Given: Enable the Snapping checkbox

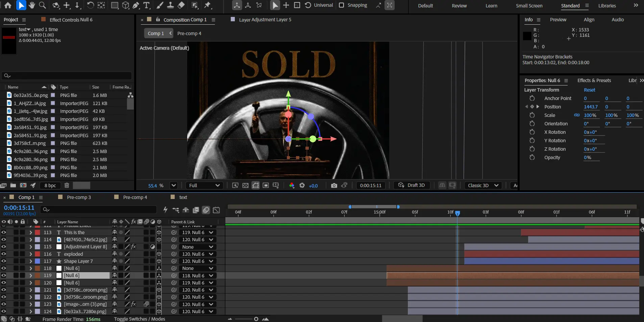Looking at the screenshot, I should click(x=342, y=5).
